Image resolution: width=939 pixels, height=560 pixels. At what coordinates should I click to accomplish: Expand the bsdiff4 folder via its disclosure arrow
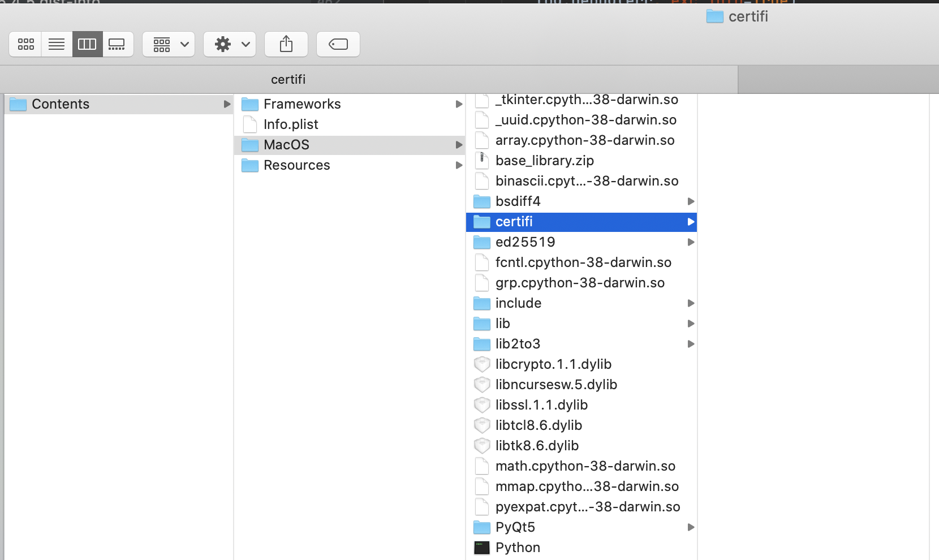click(690, 201)
